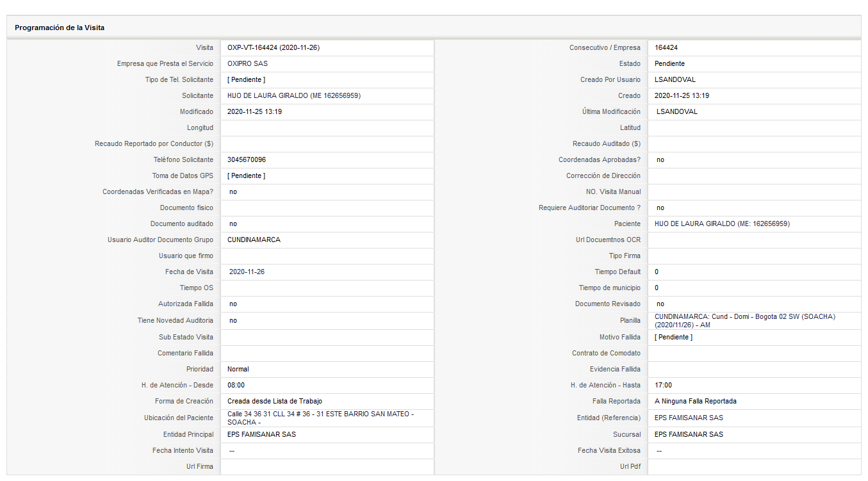Click the Coordenadas Verificadas en Mapa? value no

(x=233, y=192)
